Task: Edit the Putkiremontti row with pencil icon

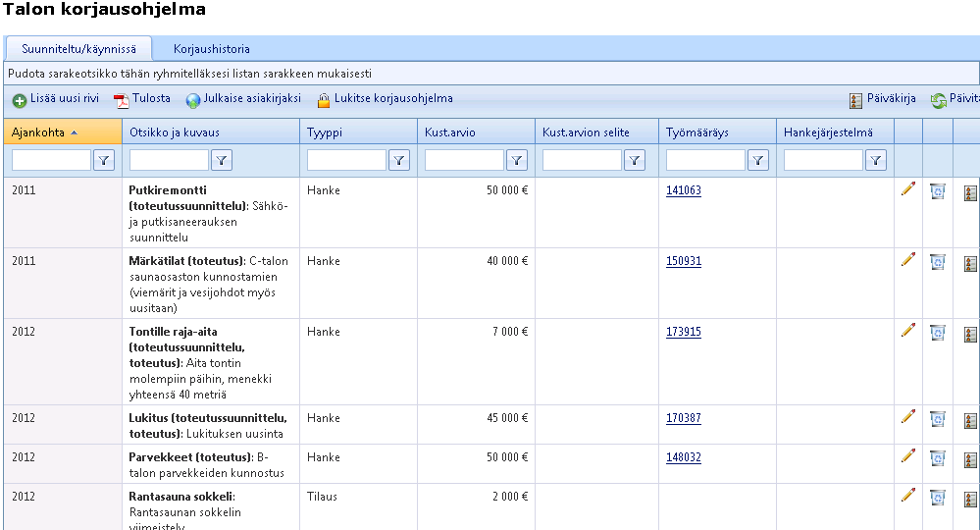Action: click(908, 188)
